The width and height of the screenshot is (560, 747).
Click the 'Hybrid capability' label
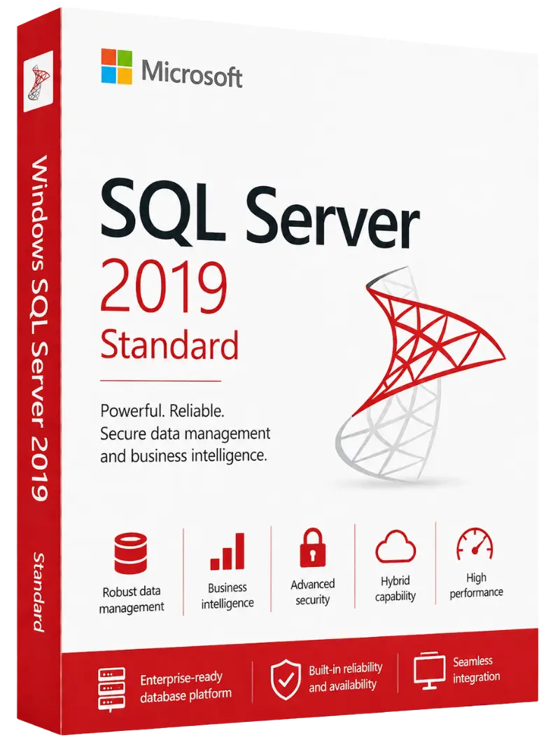395,588
